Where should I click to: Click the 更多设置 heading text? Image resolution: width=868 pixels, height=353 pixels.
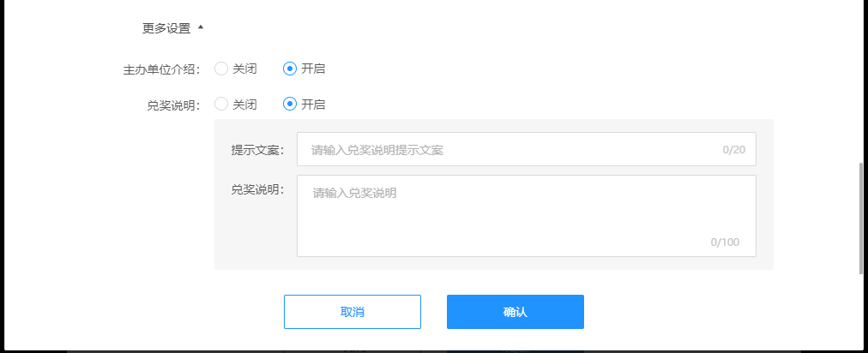click(x=166, y=29)
